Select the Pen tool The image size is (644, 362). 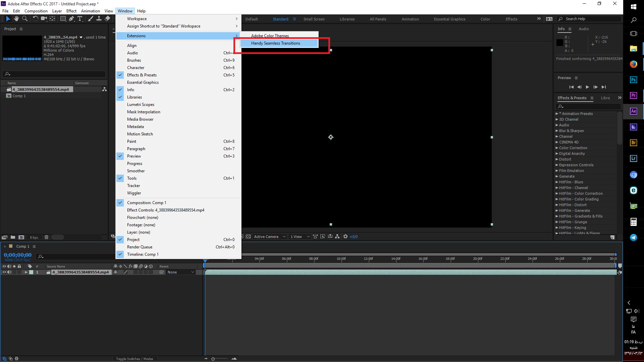click(71, 19)
